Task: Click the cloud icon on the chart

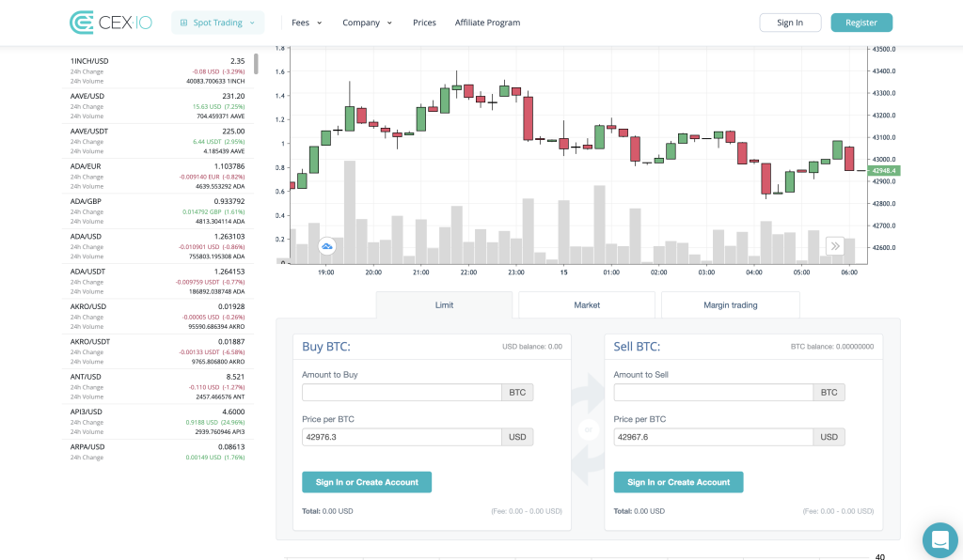Action: click(326, 246)
